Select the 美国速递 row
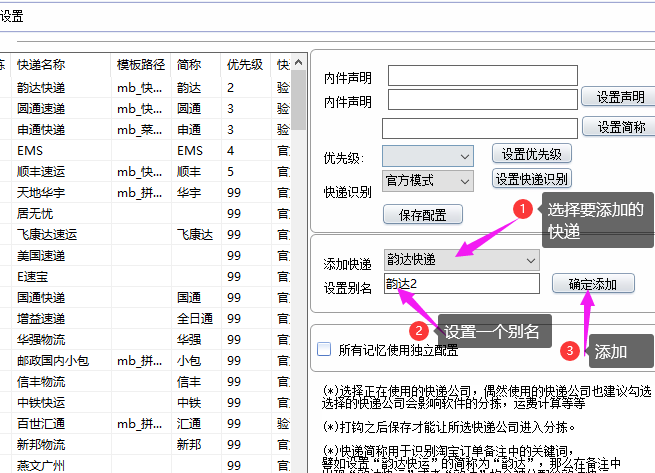 click(41, 256)
